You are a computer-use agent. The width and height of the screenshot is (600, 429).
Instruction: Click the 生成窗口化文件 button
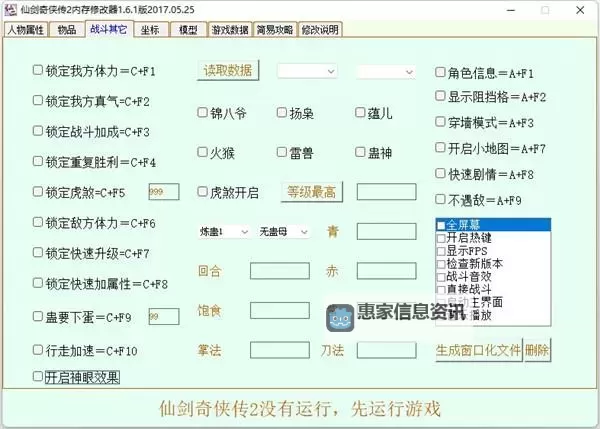coord(479,350)
